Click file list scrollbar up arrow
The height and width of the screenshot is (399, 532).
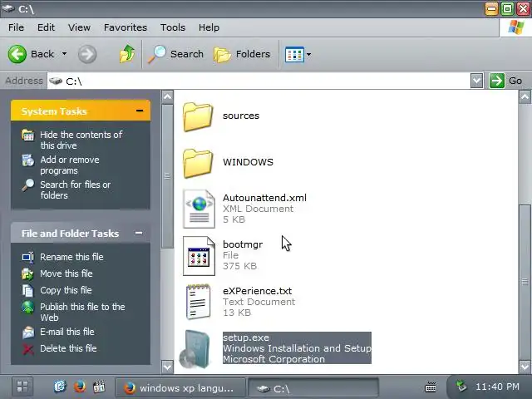tap(525, 97)
